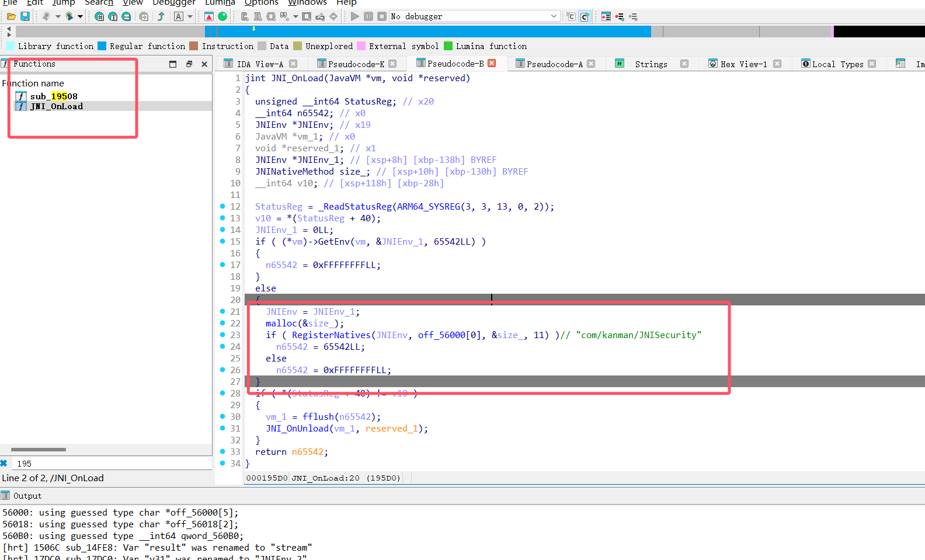The height and width of the screenshot is (560, 925).
Task: Click the Open file toolbar icon
Action: point(11,16)
